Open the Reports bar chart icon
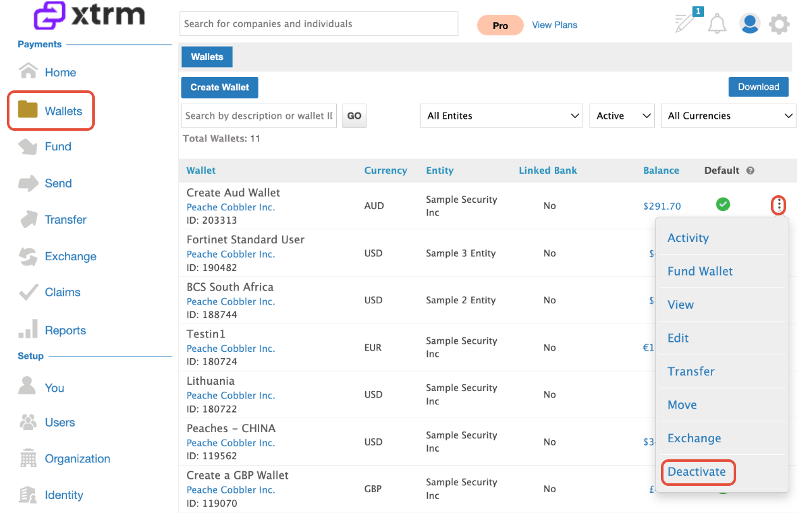This screenshot has width=812, height=513. click(x=28, y=330)
